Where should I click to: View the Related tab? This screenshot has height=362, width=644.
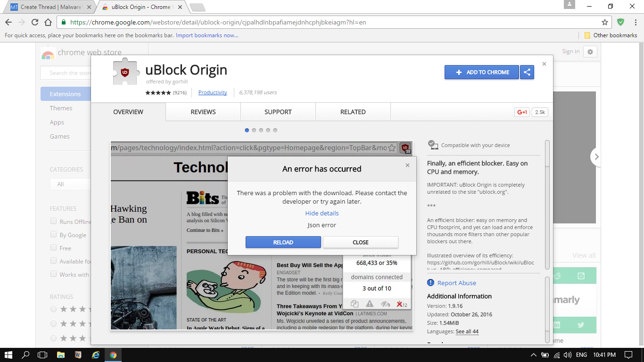coord(353,112)
